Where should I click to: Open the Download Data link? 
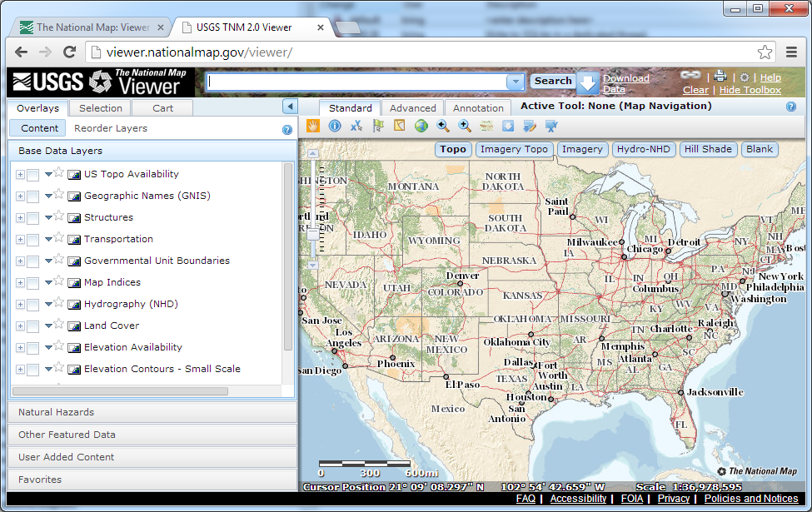(x=625, y=83)
